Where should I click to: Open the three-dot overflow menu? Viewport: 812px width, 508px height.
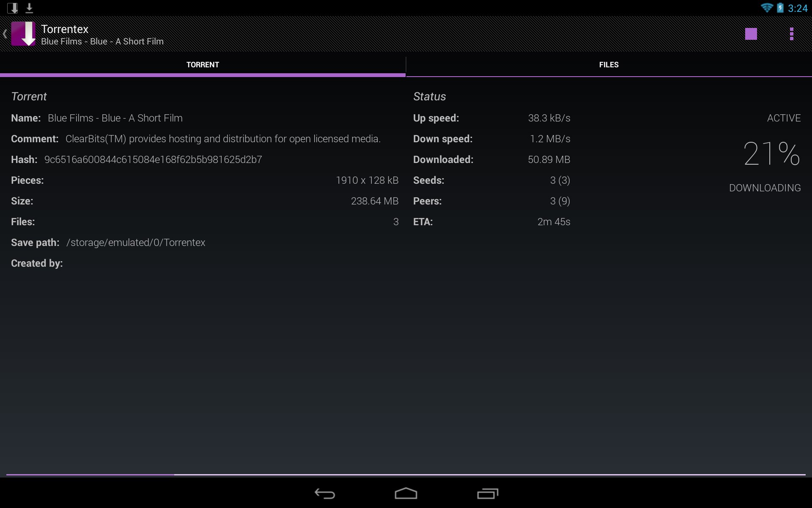pos(791,34)
